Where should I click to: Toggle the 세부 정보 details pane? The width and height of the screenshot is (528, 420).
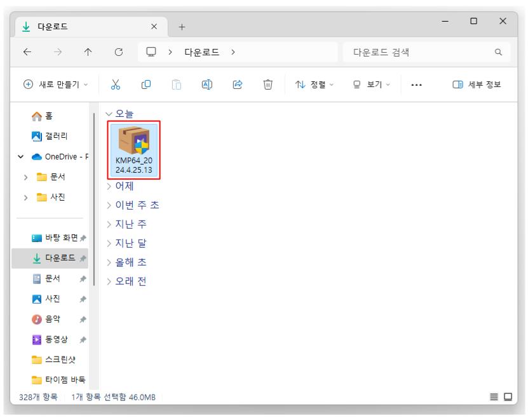(477, 85)
